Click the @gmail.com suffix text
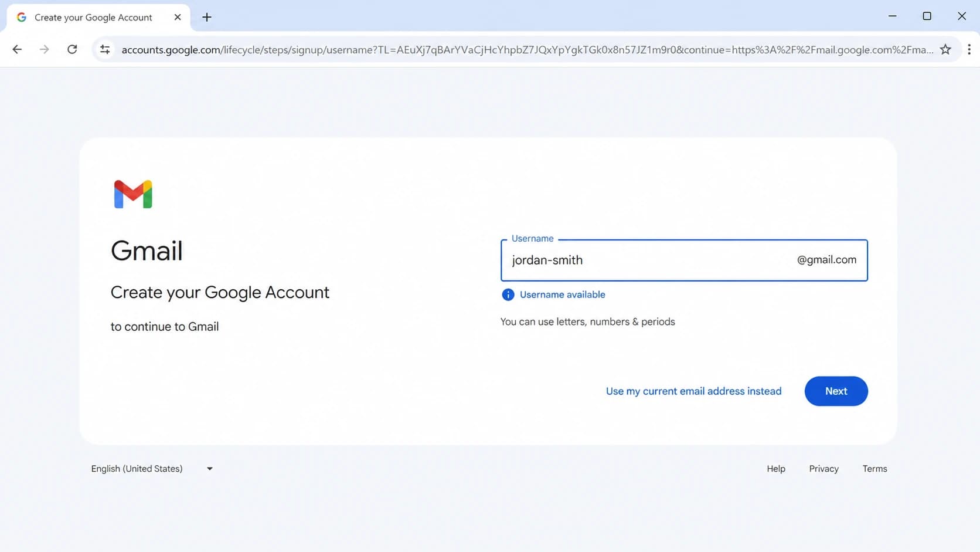 [826, 260]
